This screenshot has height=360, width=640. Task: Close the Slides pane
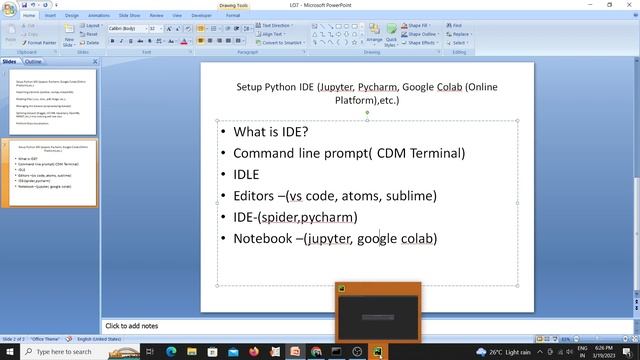[x=95, y=62]
